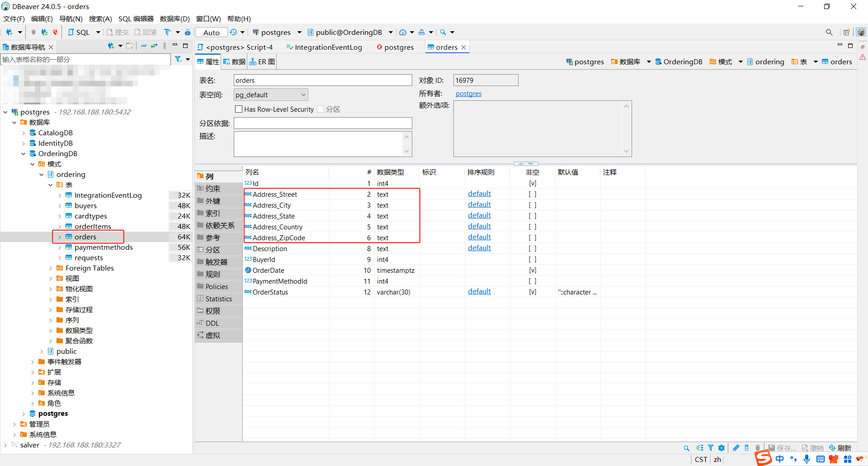Click the toolbar search magnifier near schema selector
868x466 pixels.
(443, 32)
